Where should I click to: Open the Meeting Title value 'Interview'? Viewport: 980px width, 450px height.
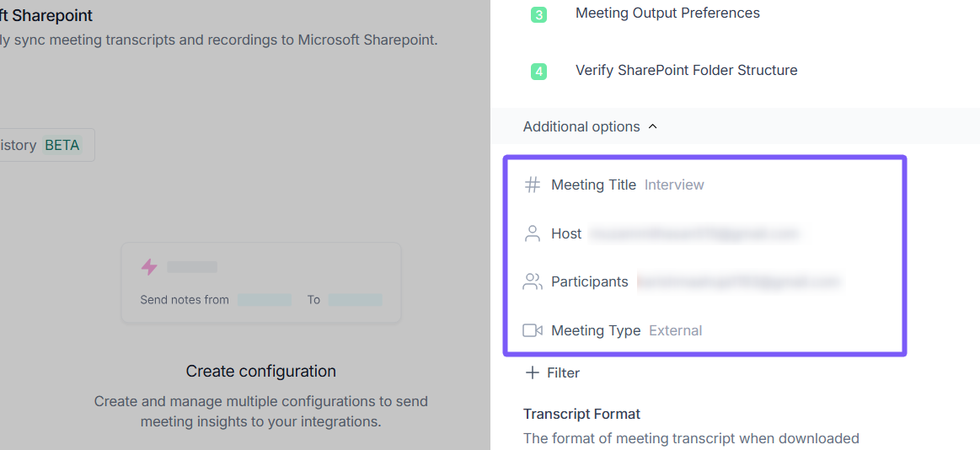[x=674, y=185]
